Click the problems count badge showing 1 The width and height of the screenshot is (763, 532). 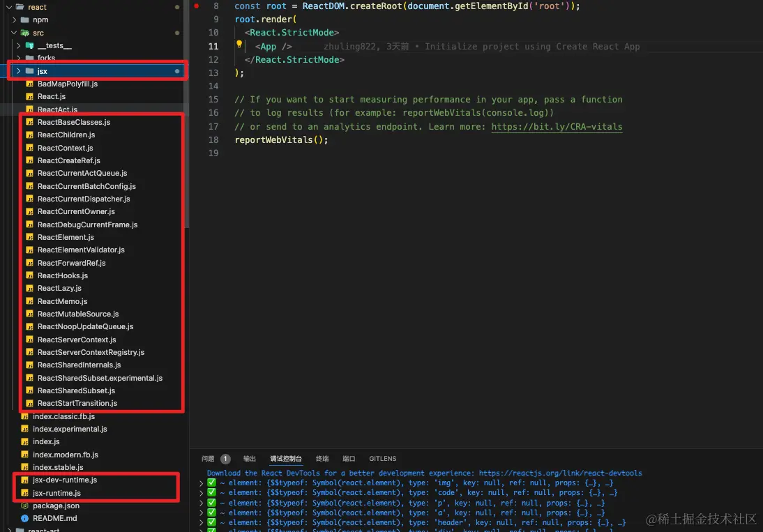[225, 459]
